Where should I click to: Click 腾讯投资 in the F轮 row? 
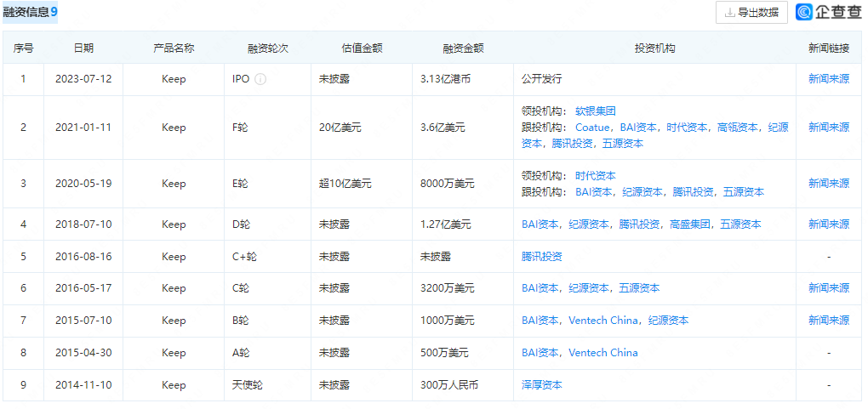(572, 144)
